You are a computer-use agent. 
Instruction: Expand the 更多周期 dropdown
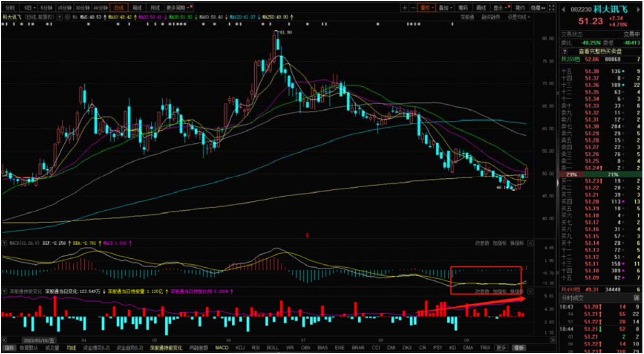point(178,8)
